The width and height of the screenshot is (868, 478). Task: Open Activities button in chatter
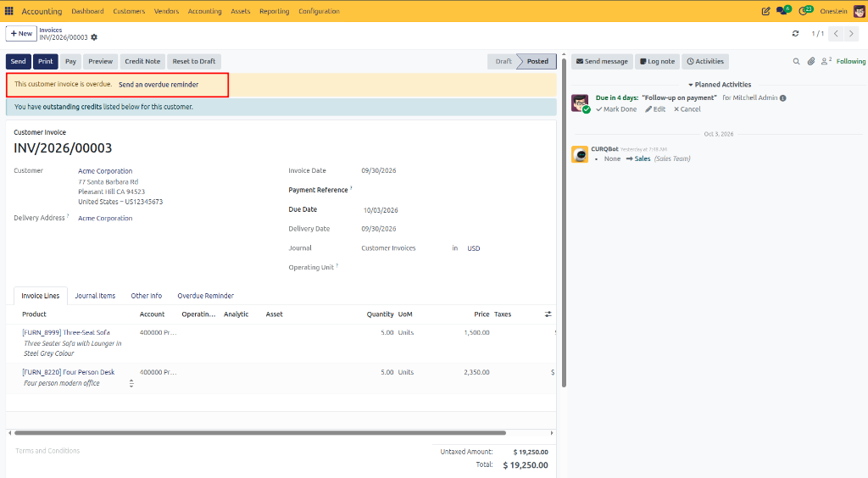[705, 61]
